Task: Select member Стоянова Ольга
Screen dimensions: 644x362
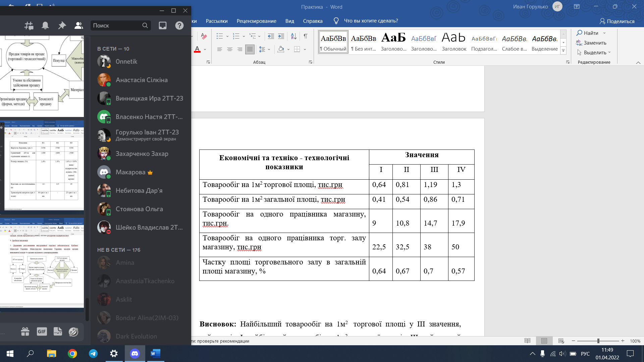Action: (x=140, y=209)
